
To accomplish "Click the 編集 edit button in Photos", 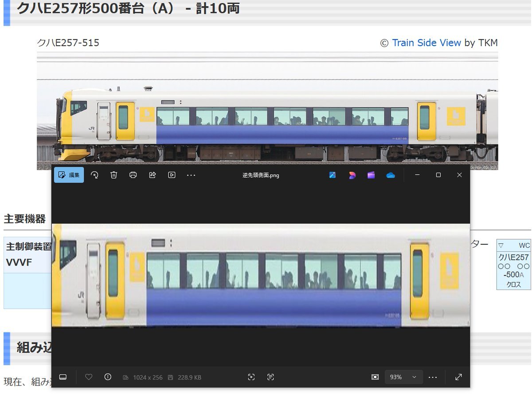I will [x=69, y=175].
